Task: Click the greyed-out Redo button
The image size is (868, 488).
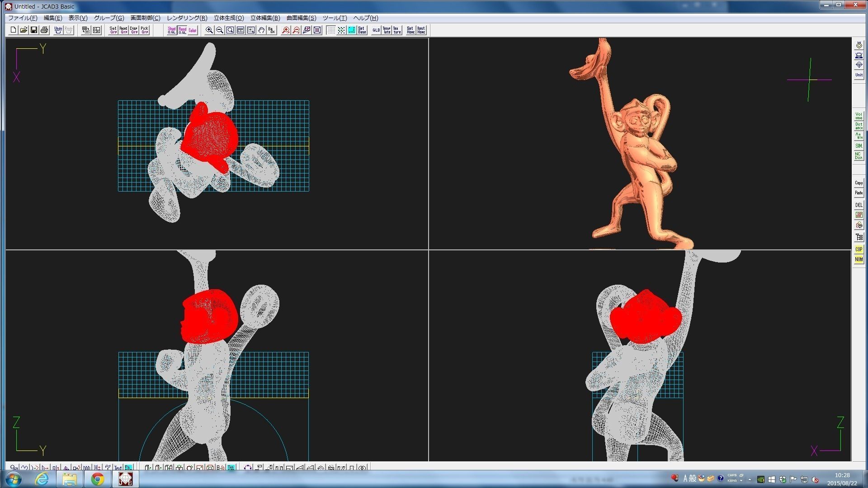Action: pos(69,30)
